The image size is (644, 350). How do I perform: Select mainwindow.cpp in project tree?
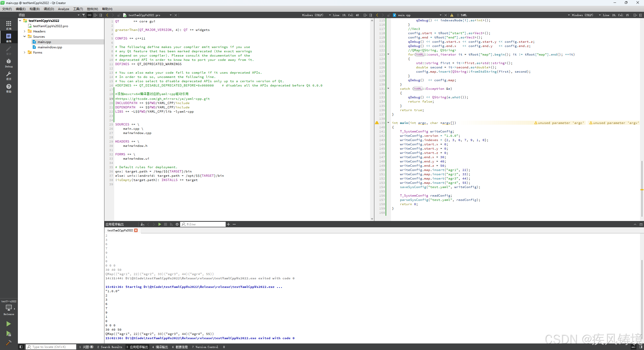point(50,47)
